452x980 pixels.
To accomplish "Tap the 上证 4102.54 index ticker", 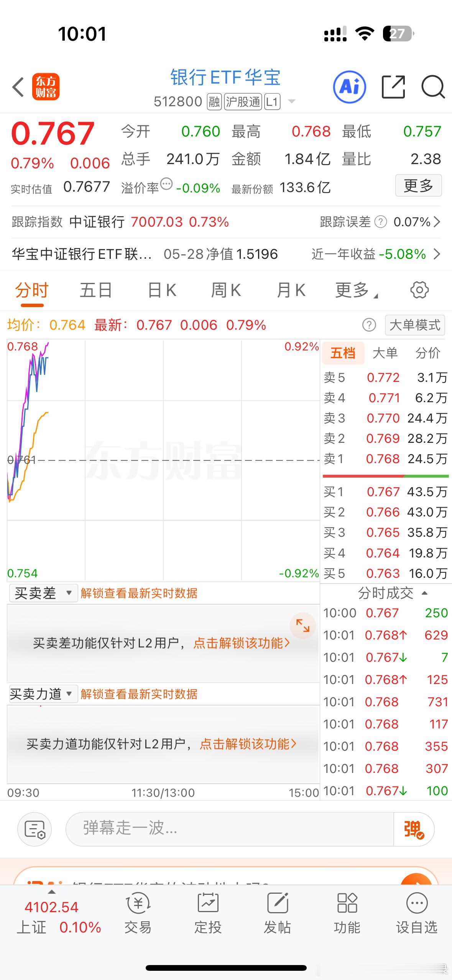I will point(59,917).
